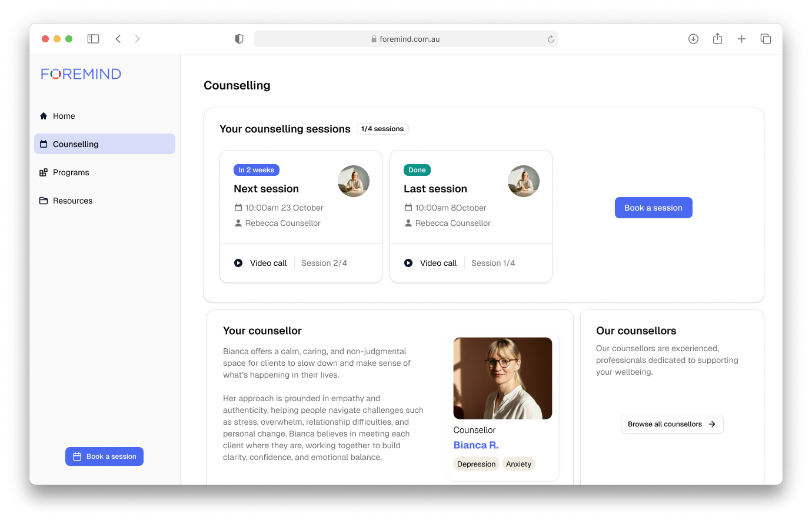
Task: Click person icon in Last session card
Action: click(408, 223)
